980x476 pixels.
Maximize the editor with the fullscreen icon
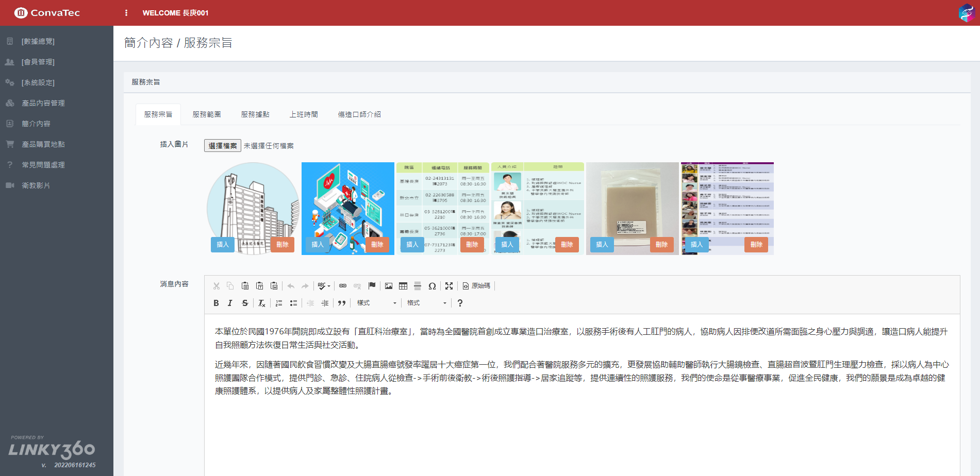(449, 286)
